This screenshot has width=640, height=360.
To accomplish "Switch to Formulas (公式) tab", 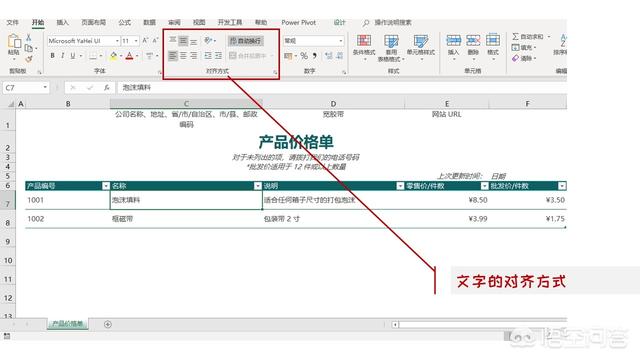I will (x=124, y=22).
